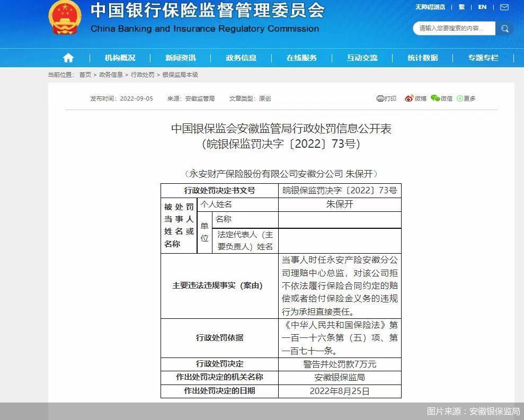The height and width of the screenshot is (420, 524).
Task: Click the search magnifier button
Action: click(504, 29)
